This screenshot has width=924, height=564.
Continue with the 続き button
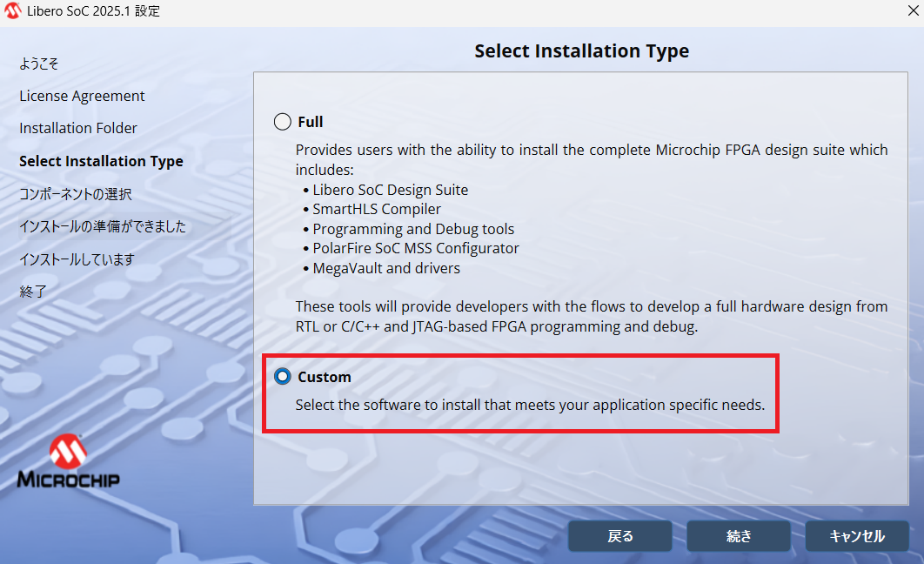(x=739, y=536)
